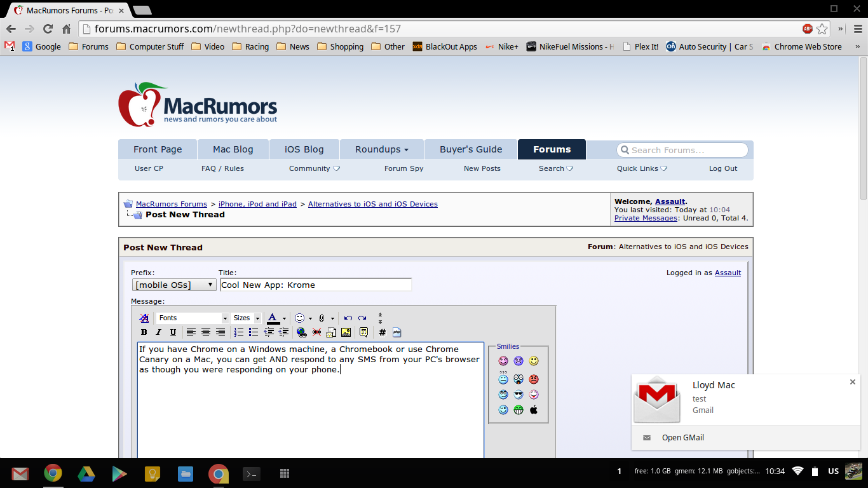Image resolution: width=868 pixels, height=488 pixels.
Task: Toggle underline formatting in the editor
Action: coord(173,332)
